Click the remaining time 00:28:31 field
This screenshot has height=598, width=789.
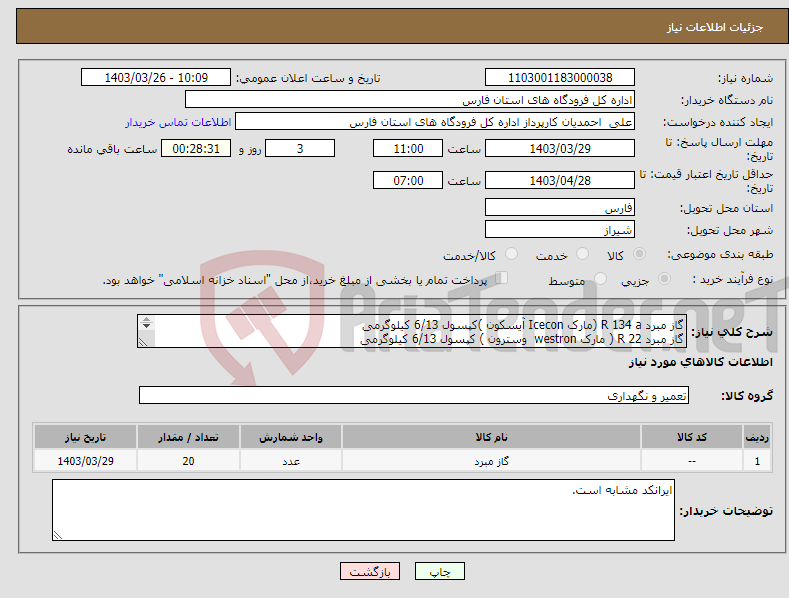click(x=196, y=148)
